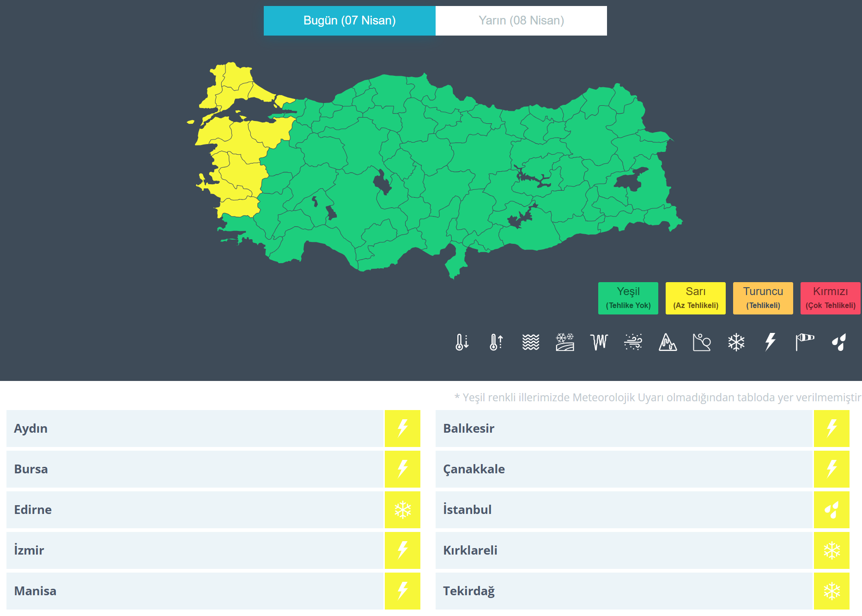Click the temperature drop (cold) warning icon
This screenshot has height=616, width=862.
(462, 342)
